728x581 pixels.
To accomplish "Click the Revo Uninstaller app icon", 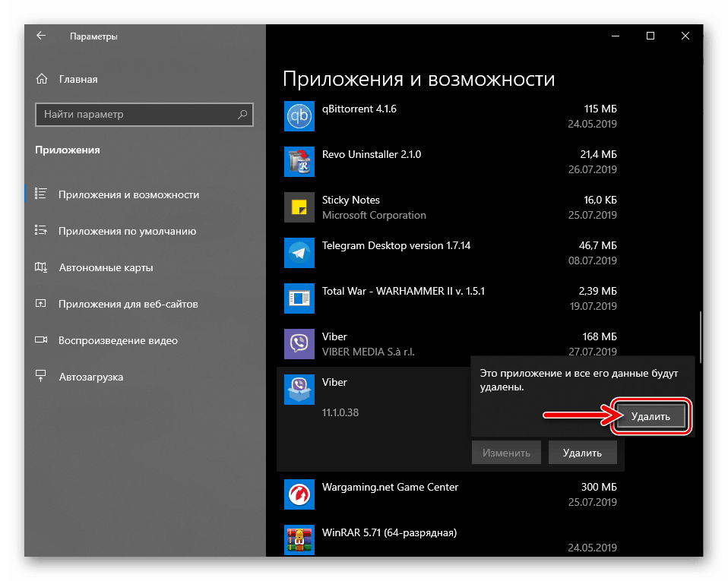I will coord(299,162).
